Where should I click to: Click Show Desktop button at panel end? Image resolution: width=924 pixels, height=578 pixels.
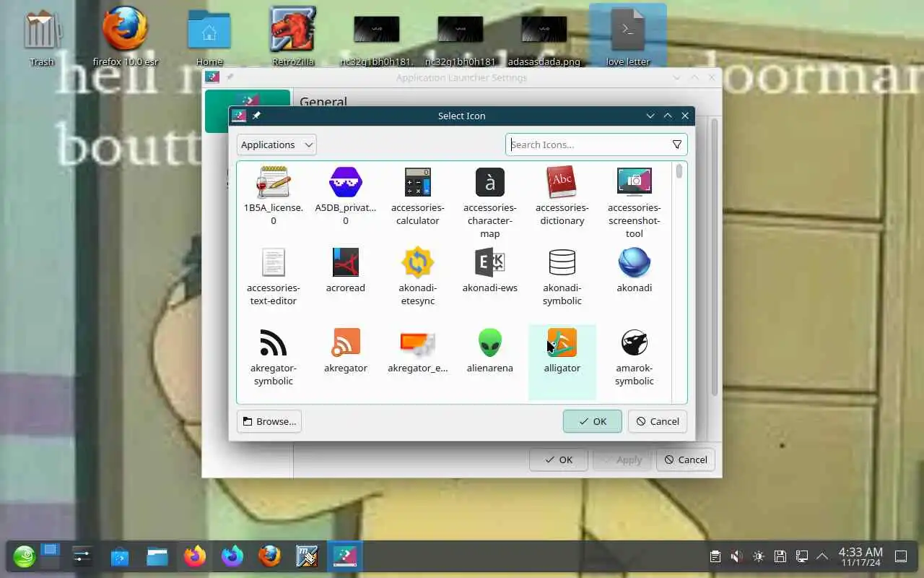coord(901,556)
